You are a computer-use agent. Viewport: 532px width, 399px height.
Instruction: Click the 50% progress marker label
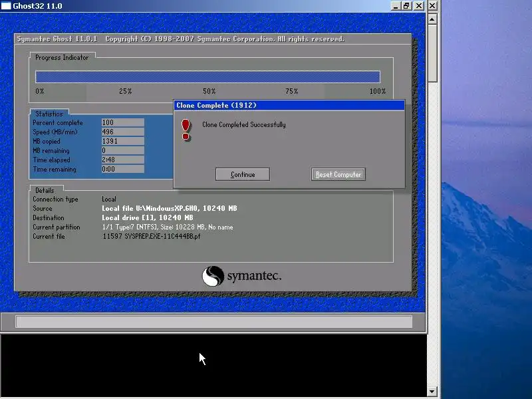[209, 91]
